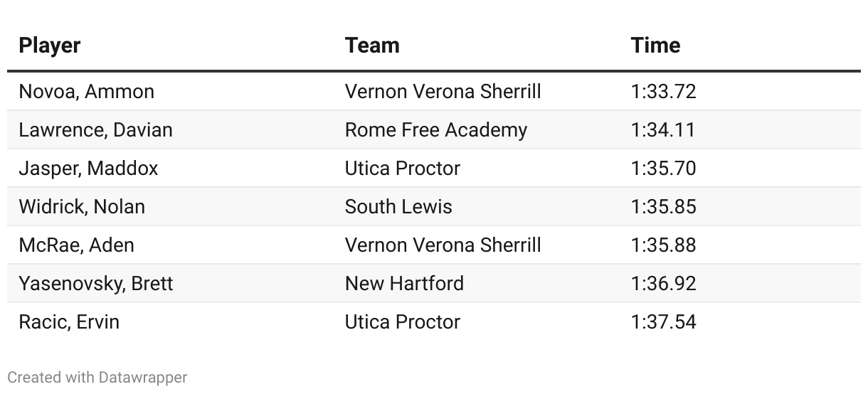Click the Team column header

pyautogui.click(x=372, y=46)
